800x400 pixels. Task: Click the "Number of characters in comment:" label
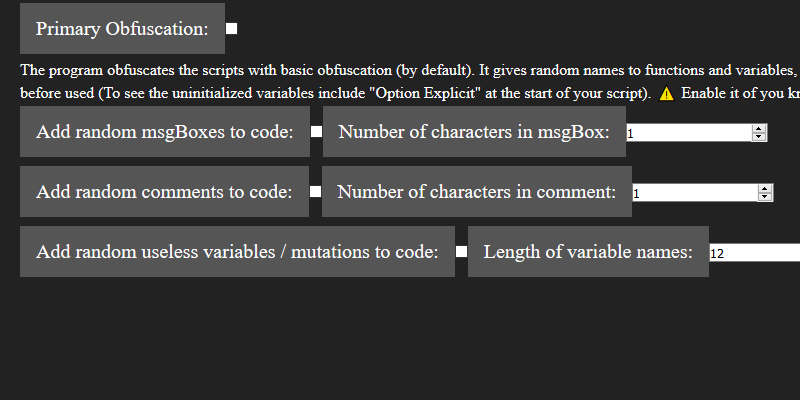pyautogui.click(x=477, y=192)
